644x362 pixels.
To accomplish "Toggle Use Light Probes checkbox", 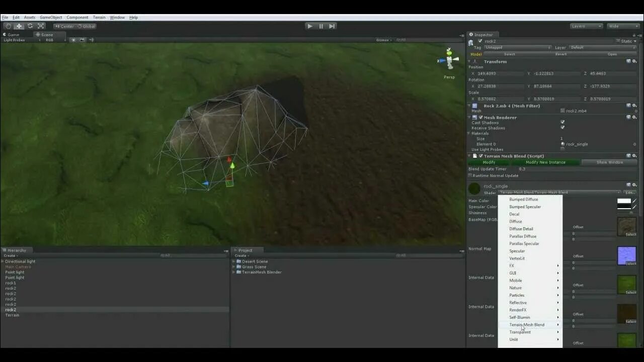I will point(562,149).
